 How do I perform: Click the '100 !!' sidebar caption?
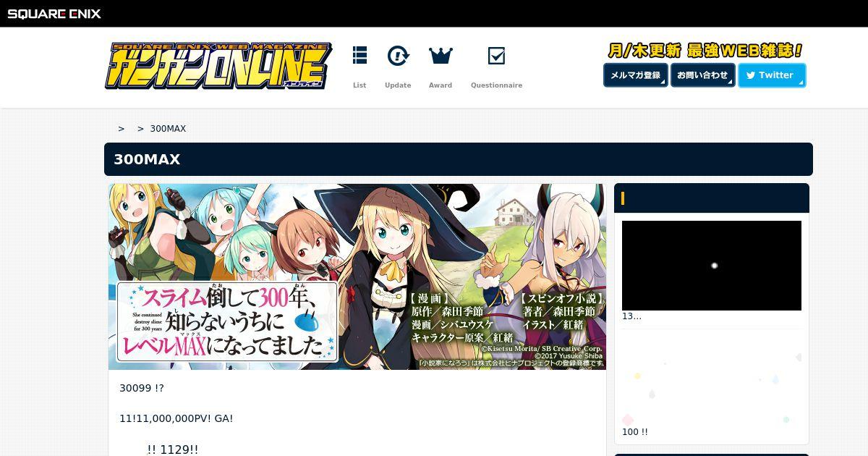point(635,432)
